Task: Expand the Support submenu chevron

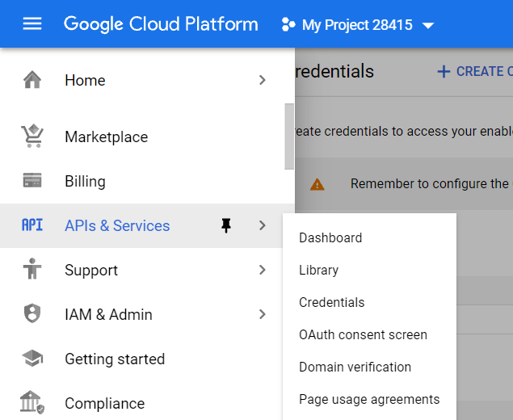Action: click(262, 270)
